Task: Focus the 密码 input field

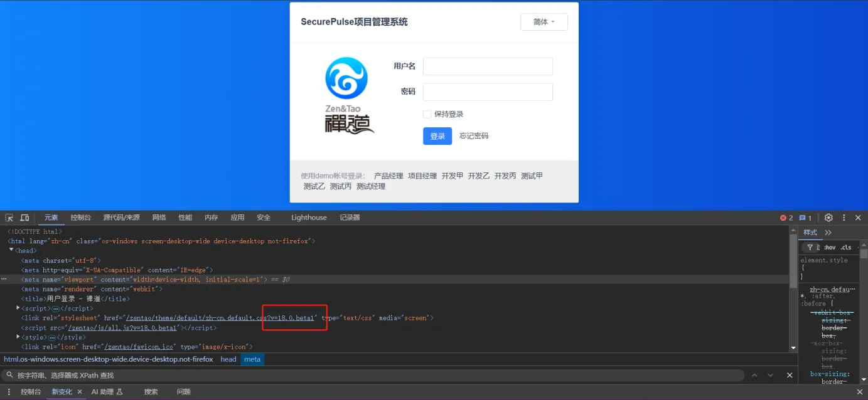Action: pos(488,92)
